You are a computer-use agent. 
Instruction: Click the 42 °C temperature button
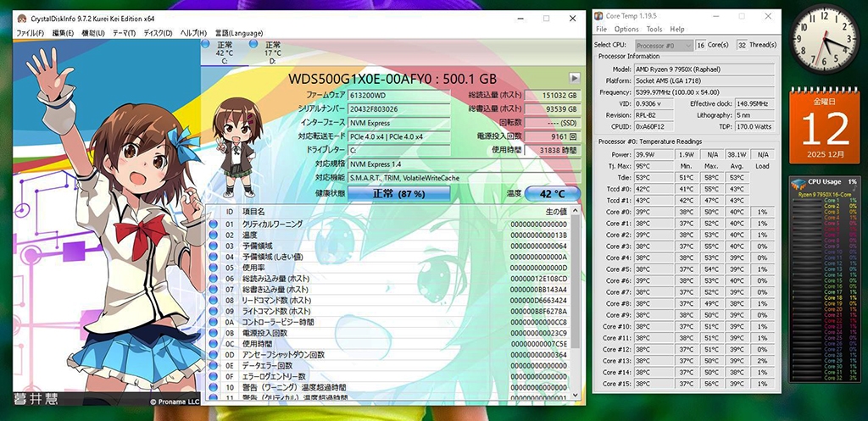point(553,194)
